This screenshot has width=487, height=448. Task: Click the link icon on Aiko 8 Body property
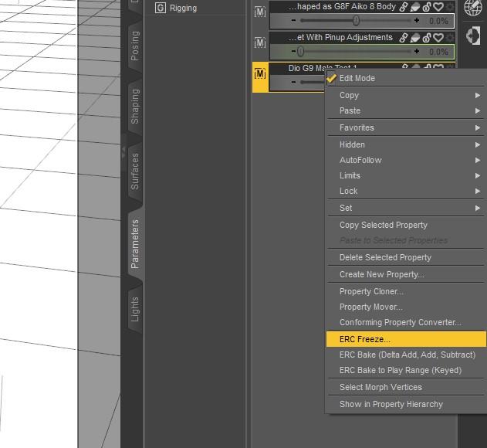(403, 7)
